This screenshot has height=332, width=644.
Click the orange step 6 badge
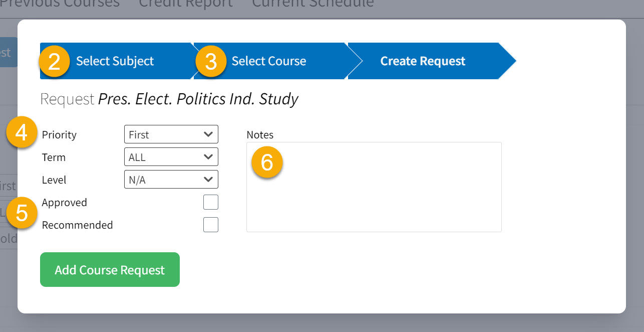[x=267, y=162]
